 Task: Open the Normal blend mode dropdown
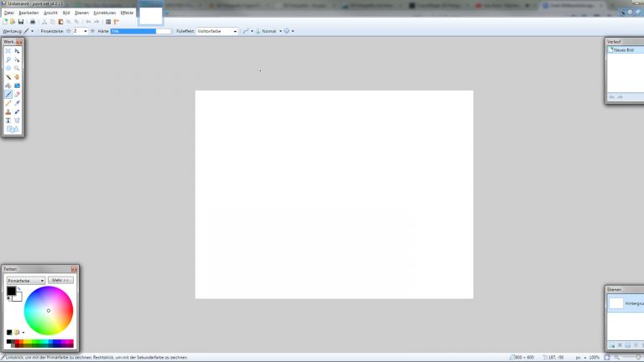270,31
